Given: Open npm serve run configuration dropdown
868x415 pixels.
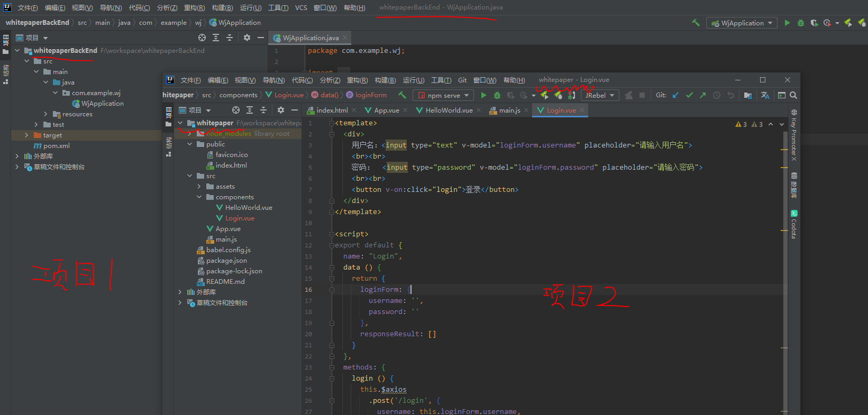Looking at the screenshot, I should coord(444,95).
